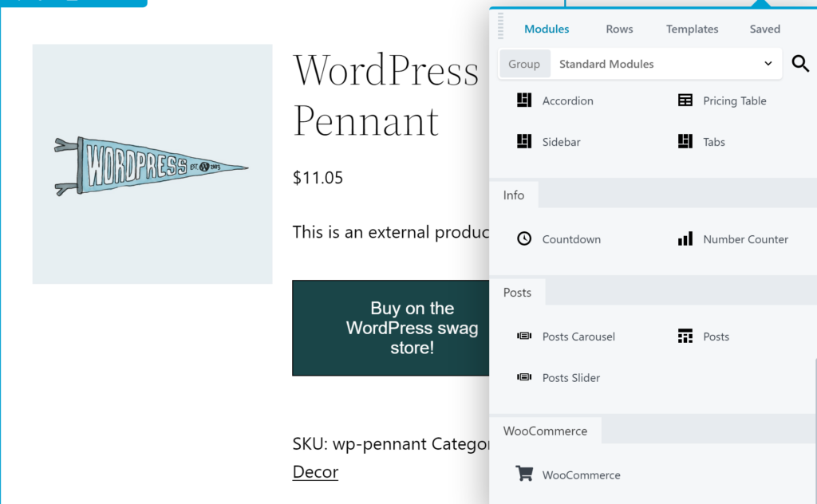Viewport: 817px width, 504px height.
Task: Add the Posts Carousel module
Action: coord(578,337)
